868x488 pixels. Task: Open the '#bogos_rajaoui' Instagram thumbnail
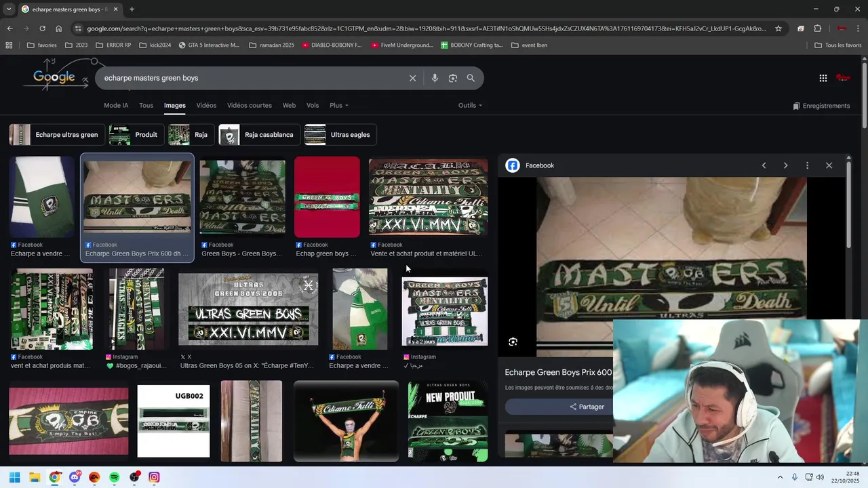136,309
